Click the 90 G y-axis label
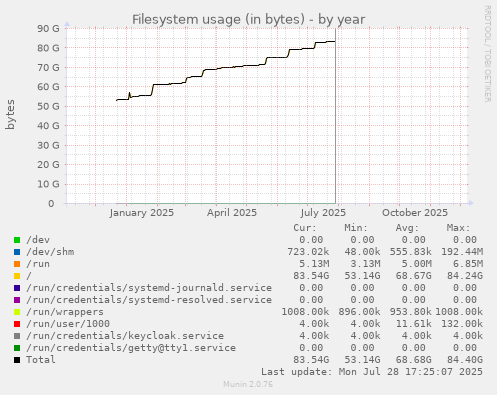The width and height of the screenshot is (497, 395). coord(48,29)
